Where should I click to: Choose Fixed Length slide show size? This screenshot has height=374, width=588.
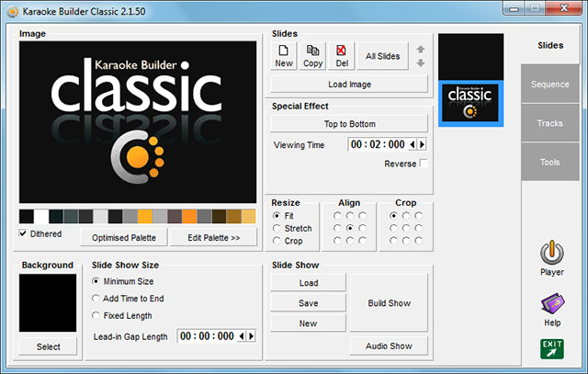click(x=96, y=315)
